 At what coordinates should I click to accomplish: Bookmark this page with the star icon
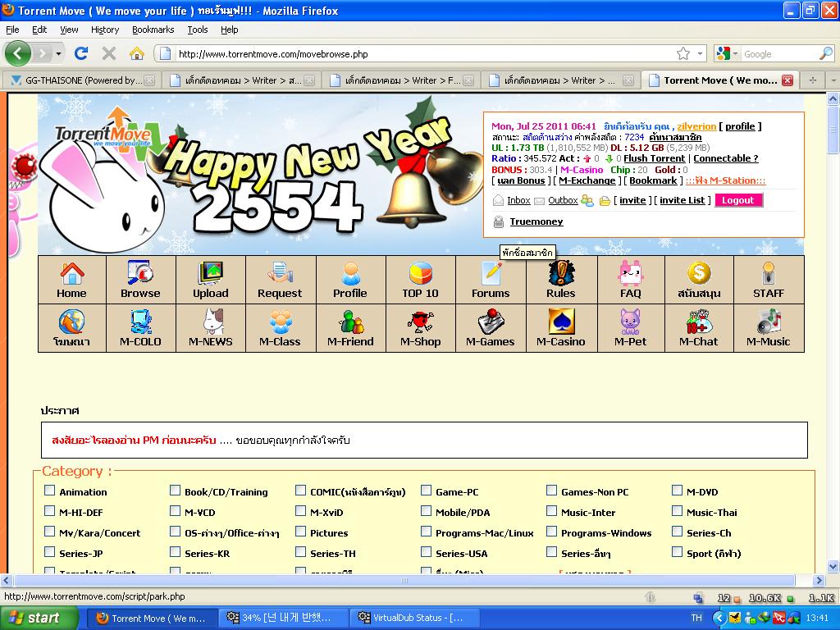coord(683,53)
